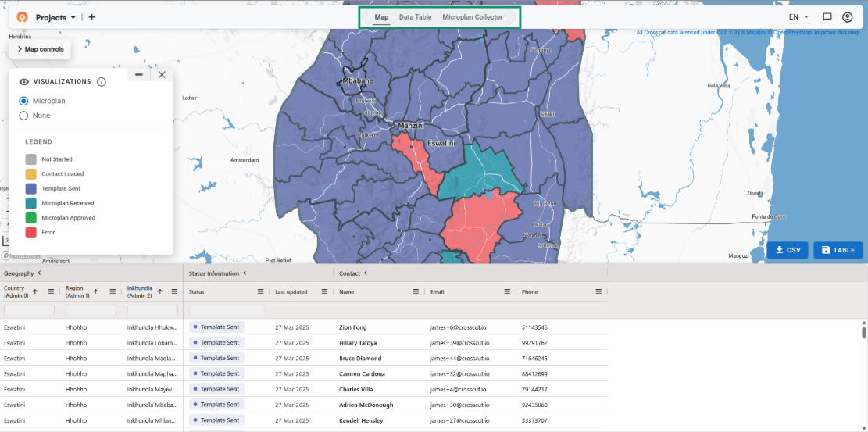Click the Mbabane map label
868x432 pixels.
(358, 81)
